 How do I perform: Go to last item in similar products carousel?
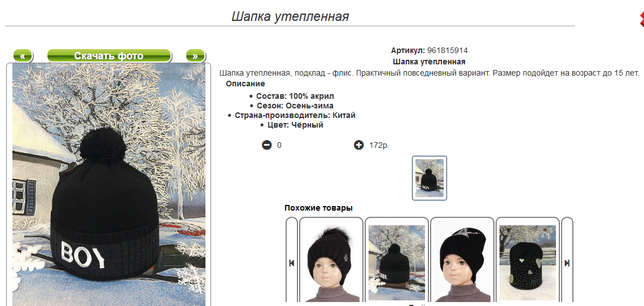pyautogui.click(x=567, y=263)
